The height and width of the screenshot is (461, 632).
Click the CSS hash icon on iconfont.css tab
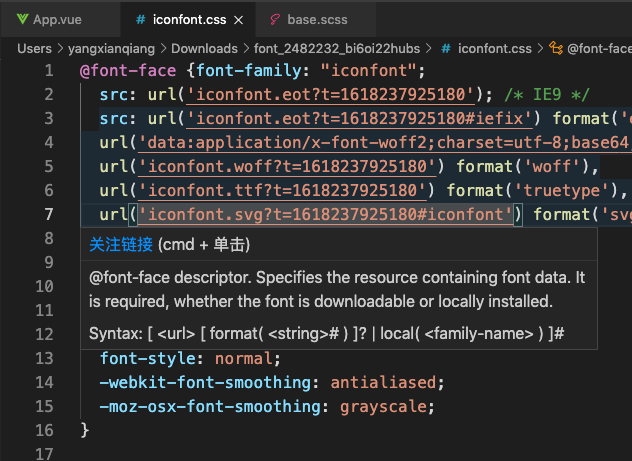click(x=139, y=19)
